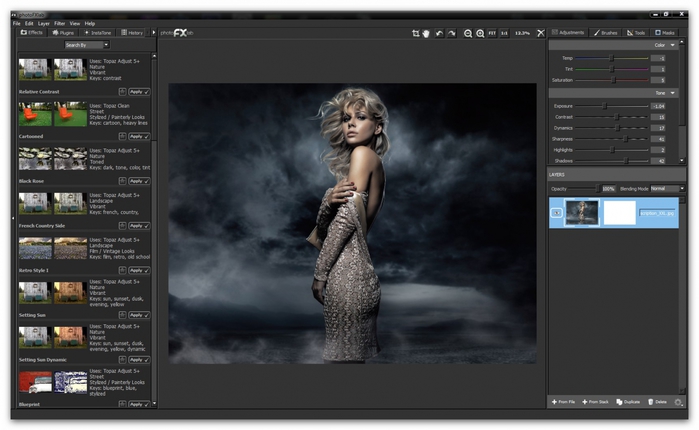
Task: Open the Help menu
Action: [x=90, y=24]
